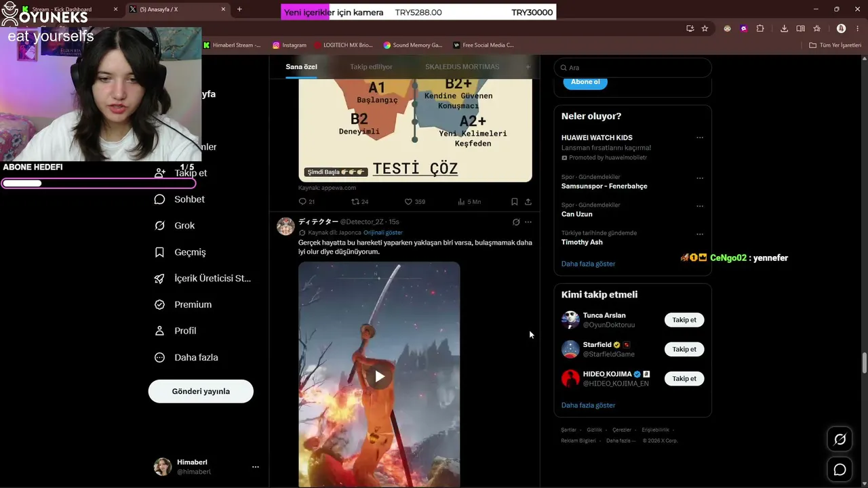The width and height of the screenshot is (868, 488).
Task: Open the Profil person icon in sidebar
Action: coord(160,331)
